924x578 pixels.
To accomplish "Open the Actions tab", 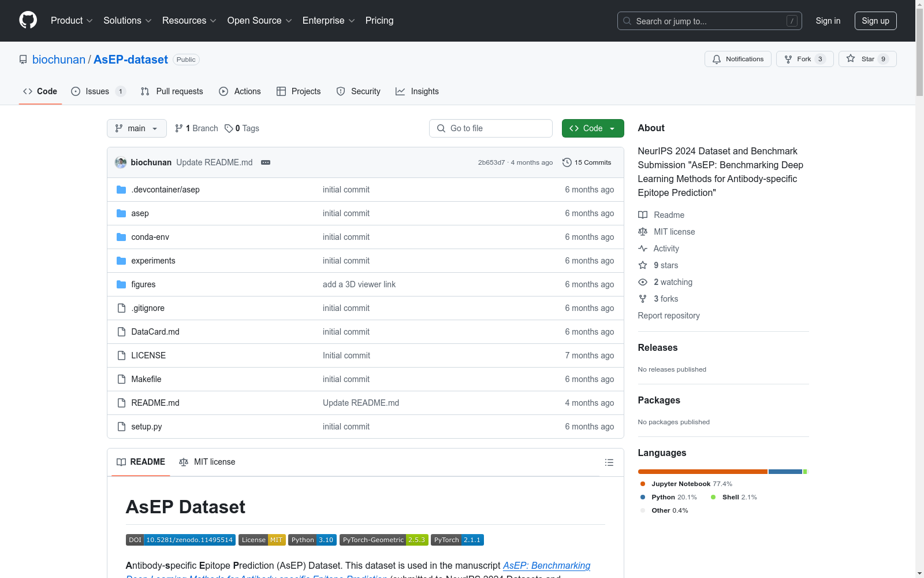I will point(240,91).
